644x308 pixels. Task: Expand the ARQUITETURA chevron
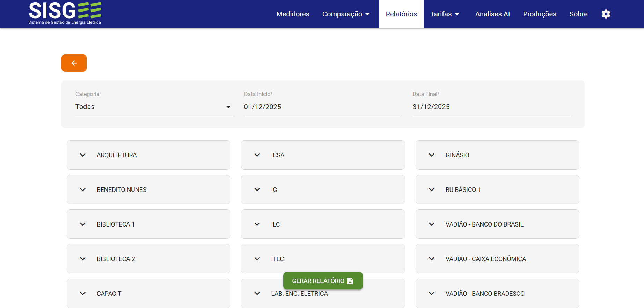[83, 155]
